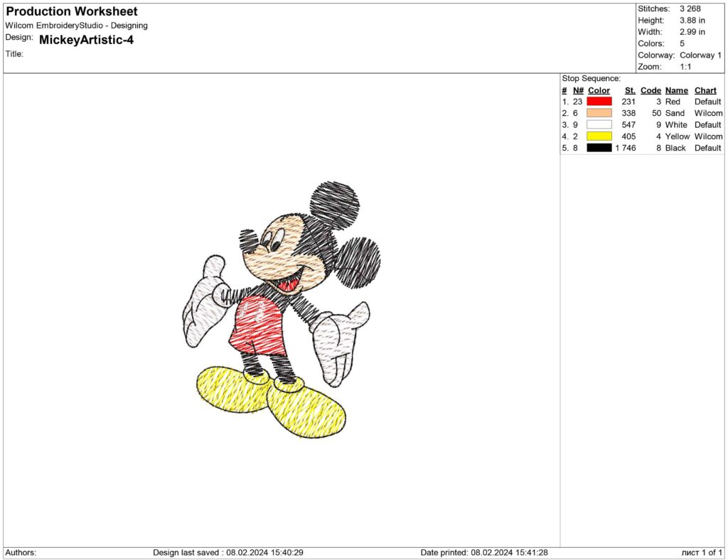Click the Production Worksheet heading

(x=72, y=11)
